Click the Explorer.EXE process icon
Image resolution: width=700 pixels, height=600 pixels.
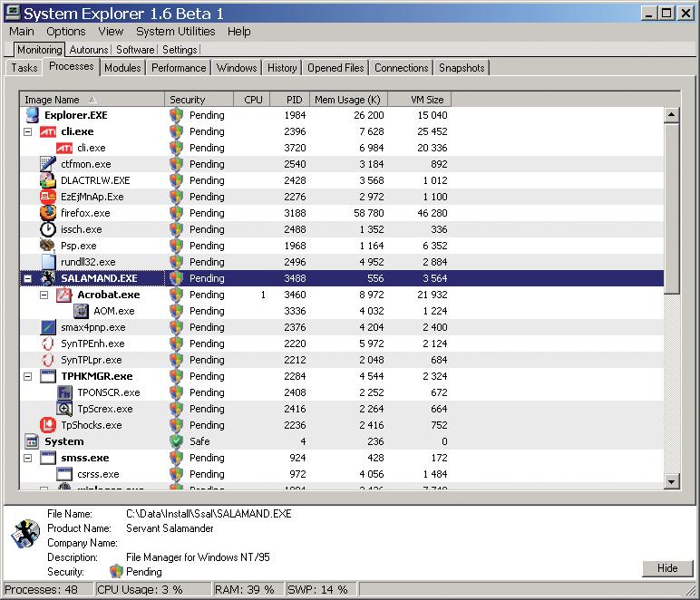click(x=32, y=115)
